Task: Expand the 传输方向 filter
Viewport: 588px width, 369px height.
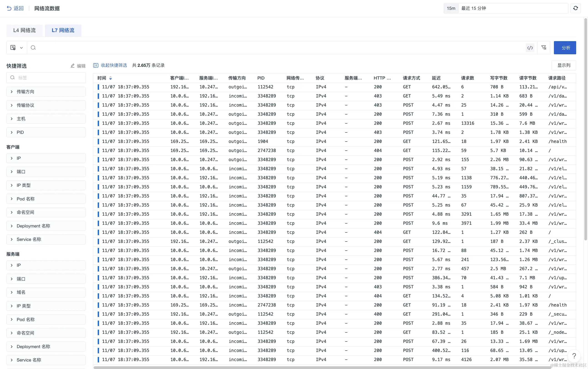Action: (x=46, y=92)
